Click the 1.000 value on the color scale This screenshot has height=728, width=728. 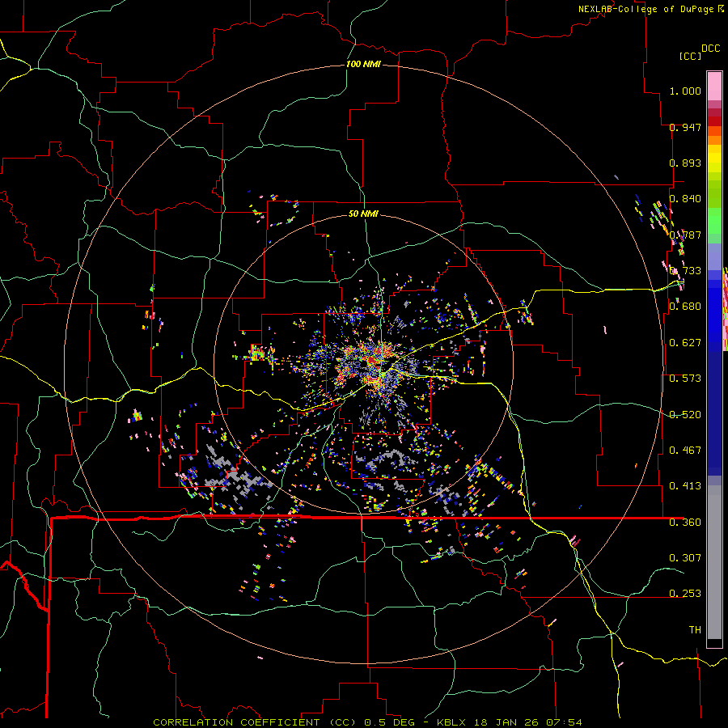(x=685, y=91)
